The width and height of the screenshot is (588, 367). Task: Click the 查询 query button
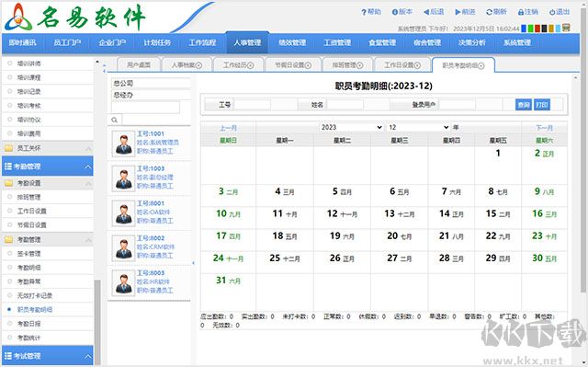524,105
